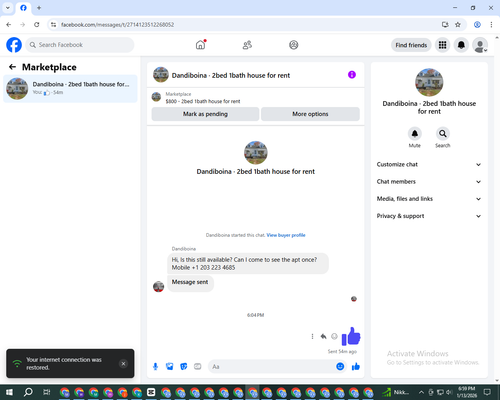Click Find friends button

(x=411, y=45)
